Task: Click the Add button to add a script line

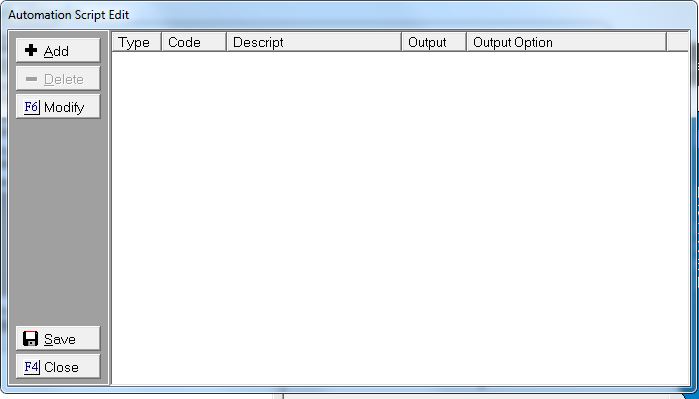Action: (58, 50)
